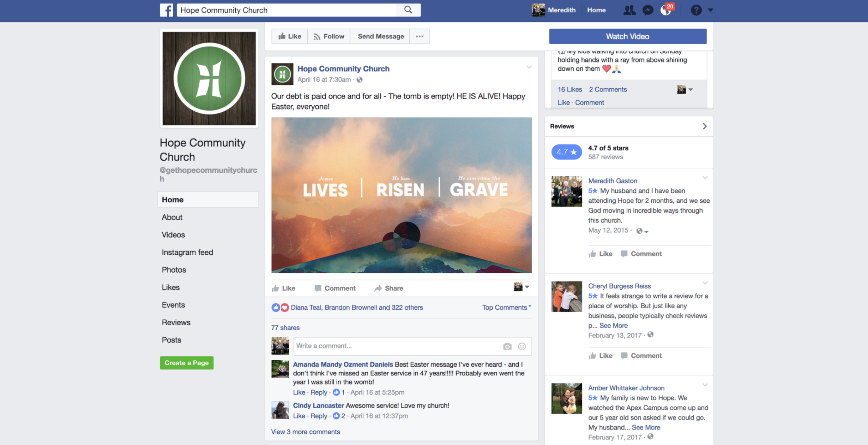Select About in the page sidebar
Viewport: 868px width, 445px height.
tap(172, 217)
